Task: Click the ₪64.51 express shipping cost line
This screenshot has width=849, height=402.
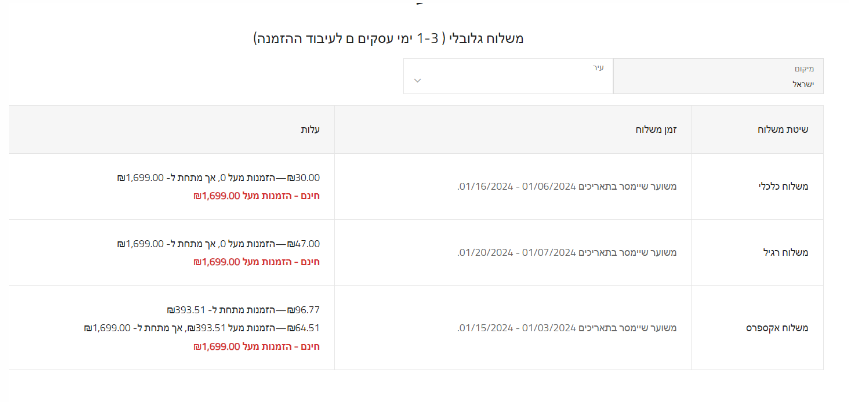Action: tap(202, 327)
